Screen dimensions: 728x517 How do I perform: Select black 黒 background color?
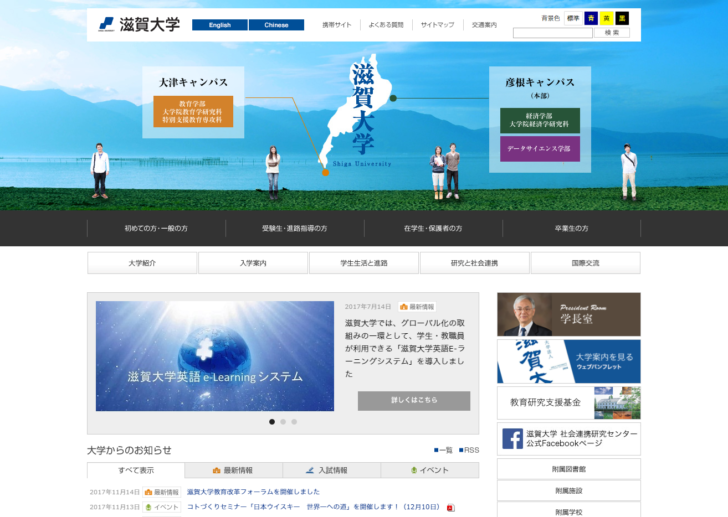(622, 18)
